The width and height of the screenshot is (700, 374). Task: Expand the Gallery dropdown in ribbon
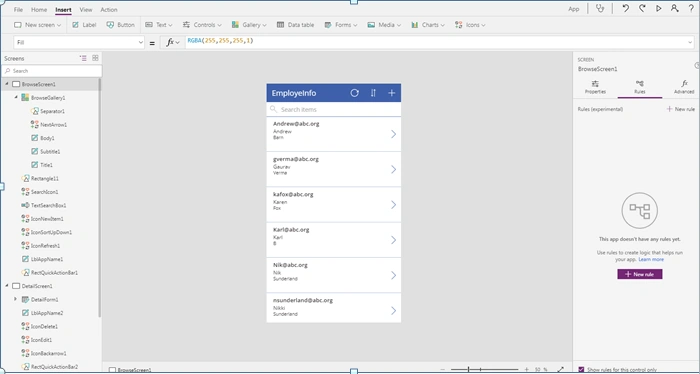[x=249, y=25]
